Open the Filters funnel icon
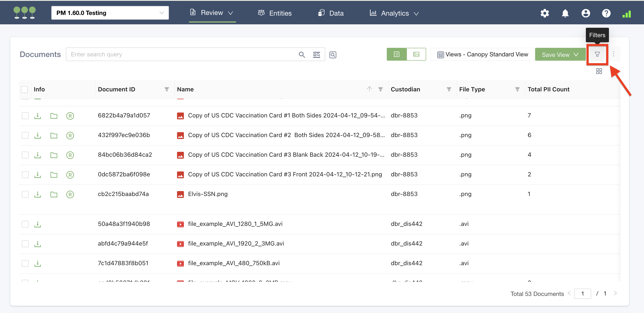This screenshot has height=313, width=644. [597, 54]
